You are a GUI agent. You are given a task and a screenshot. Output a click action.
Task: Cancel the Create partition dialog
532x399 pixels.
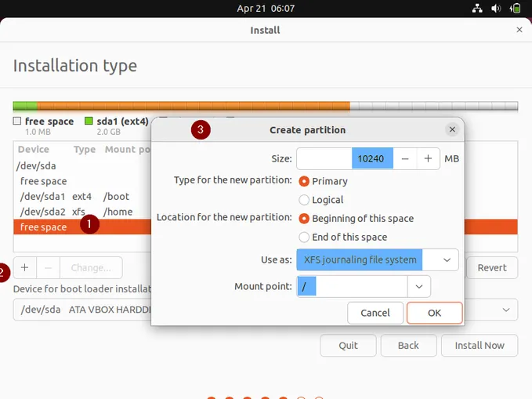point(375,313)
